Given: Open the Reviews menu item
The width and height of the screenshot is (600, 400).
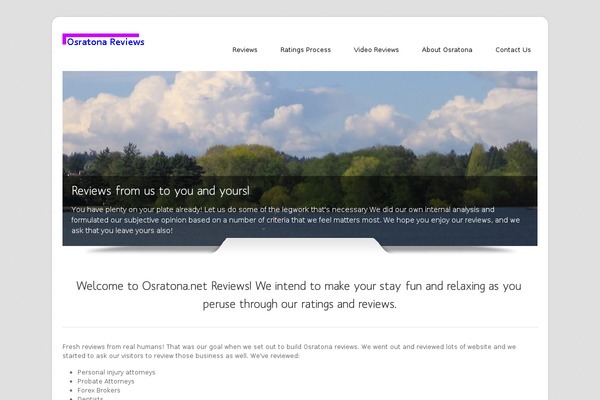Looking at the screenshot, I should coord(245,50).
